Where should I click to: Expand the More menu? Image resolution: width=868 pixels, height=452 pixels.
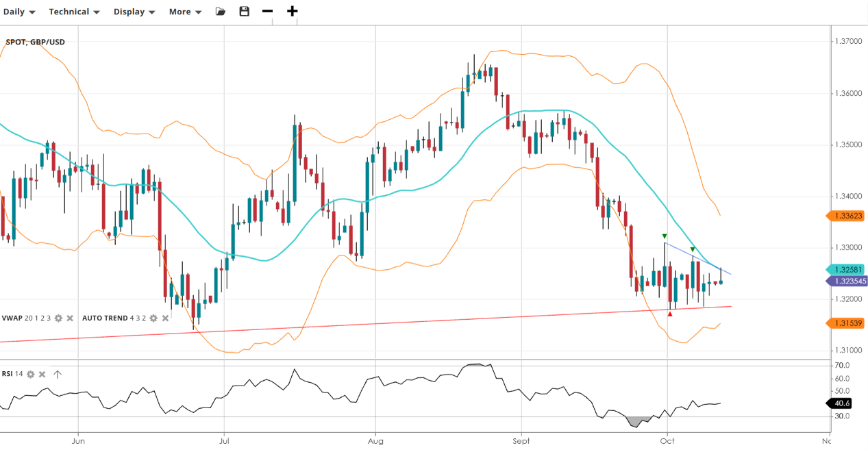[186, 12]
